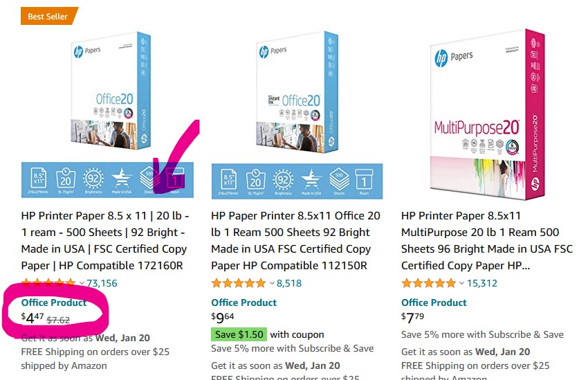
Task: Open HP Paper Printer 112150R title link
Action: (x=296, y=240)
